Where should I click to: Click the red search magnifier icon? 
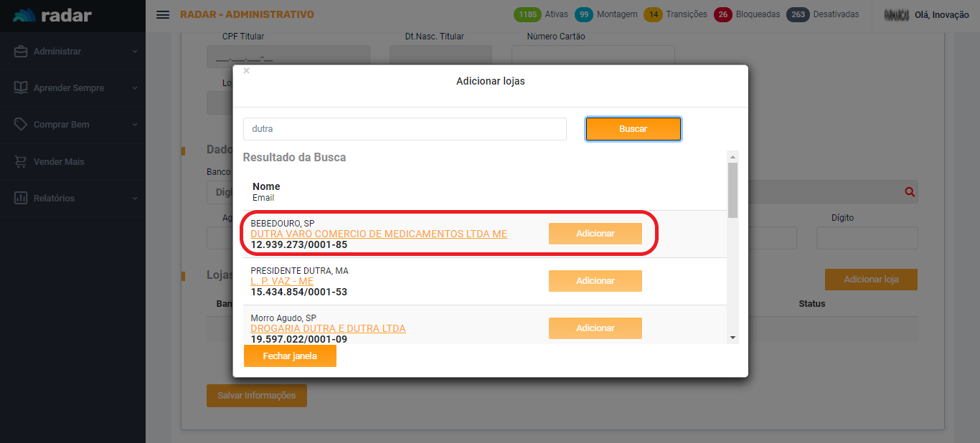click(910, 192)
